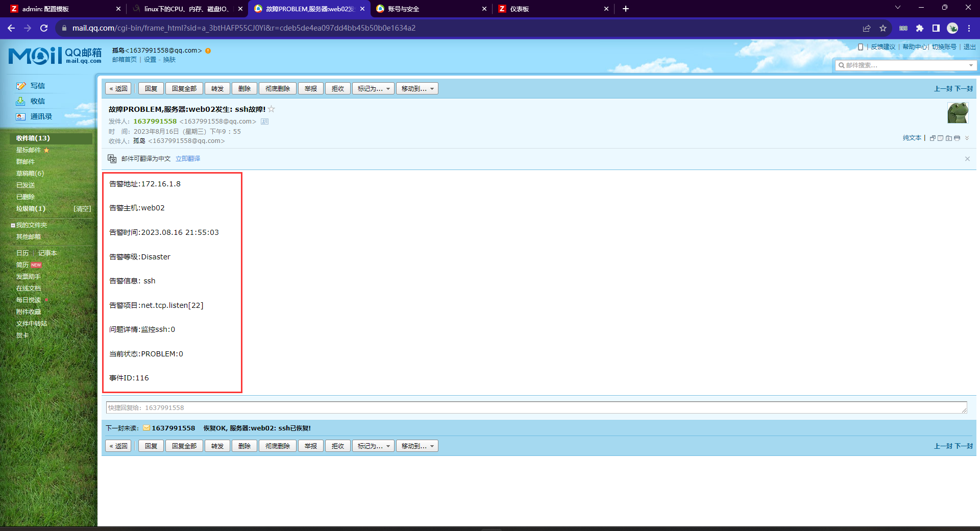
Task: Toggle Chrome side panel icon
Action: (x=936, y=28)
